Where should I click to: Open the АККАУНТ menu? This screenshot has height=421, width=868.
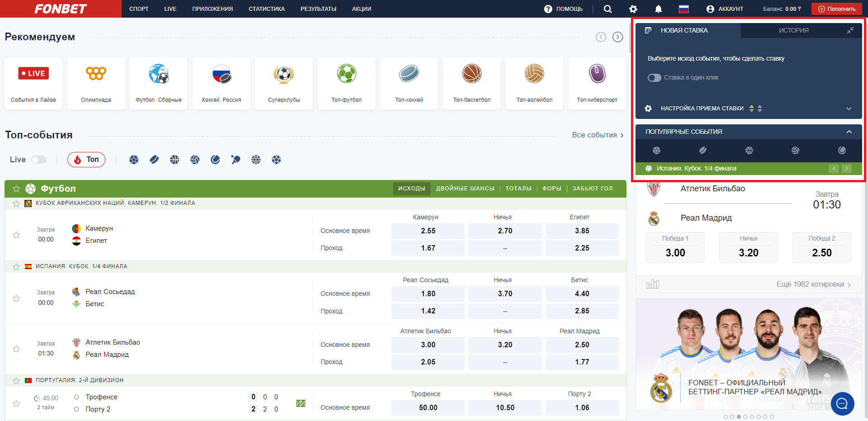coord(725,9)
